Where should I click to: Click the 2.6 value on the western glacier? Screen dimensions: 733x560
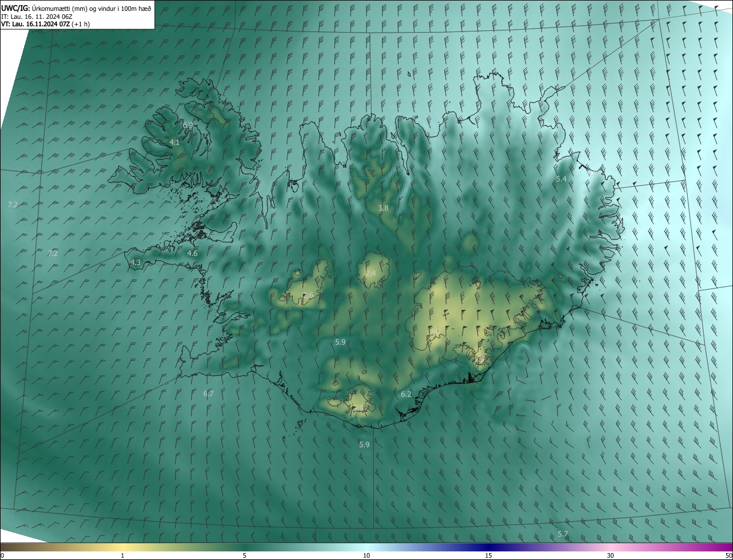308,295
